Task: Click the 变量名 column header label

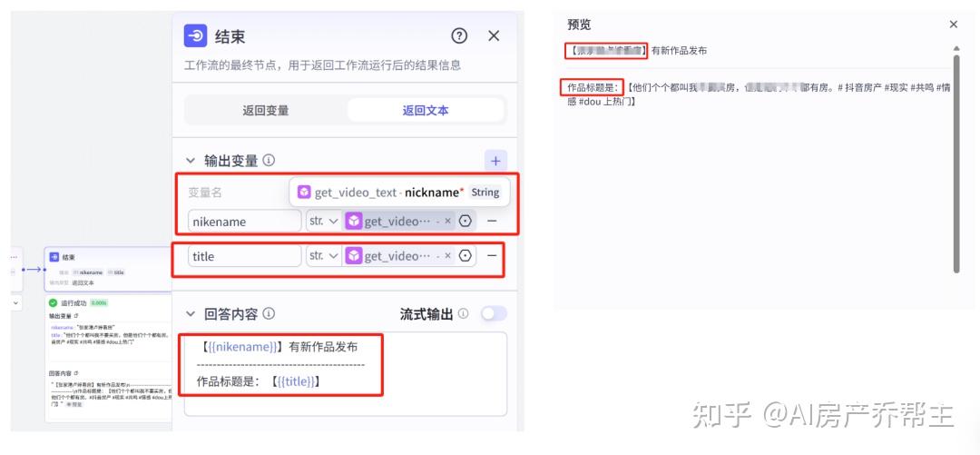Action: [205, 193]
